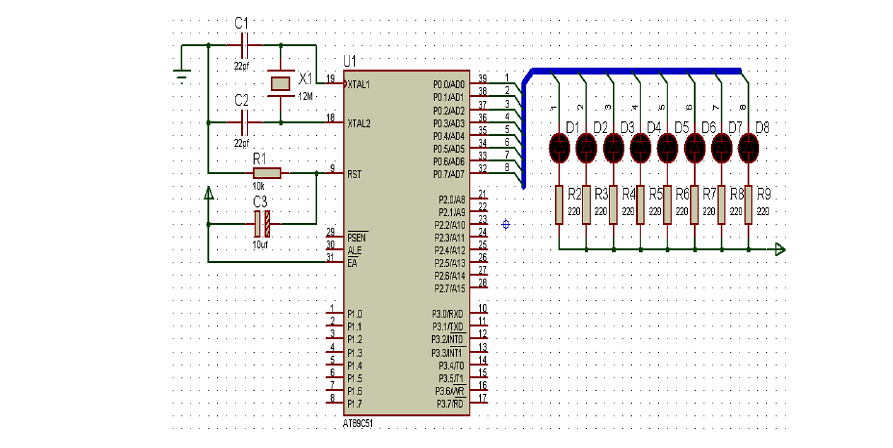Select resistor R2 below the LEDs

(560, 204)
